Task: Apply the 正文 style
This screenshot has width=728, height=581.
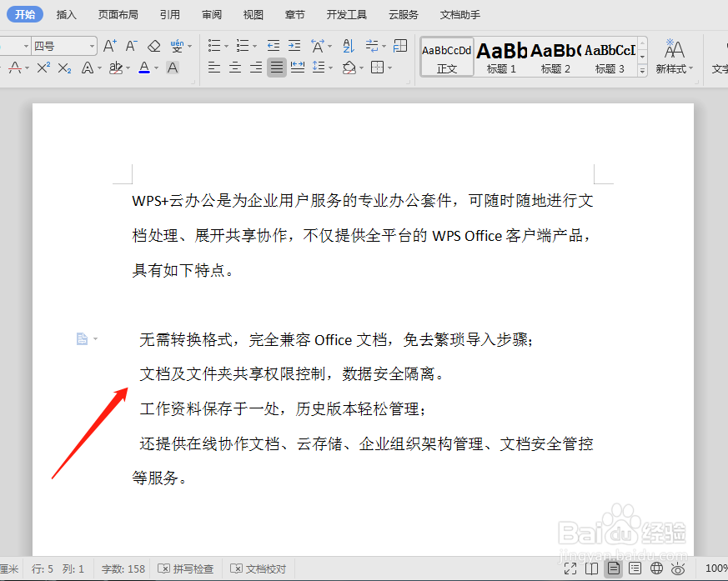Action: click(447, 57)
